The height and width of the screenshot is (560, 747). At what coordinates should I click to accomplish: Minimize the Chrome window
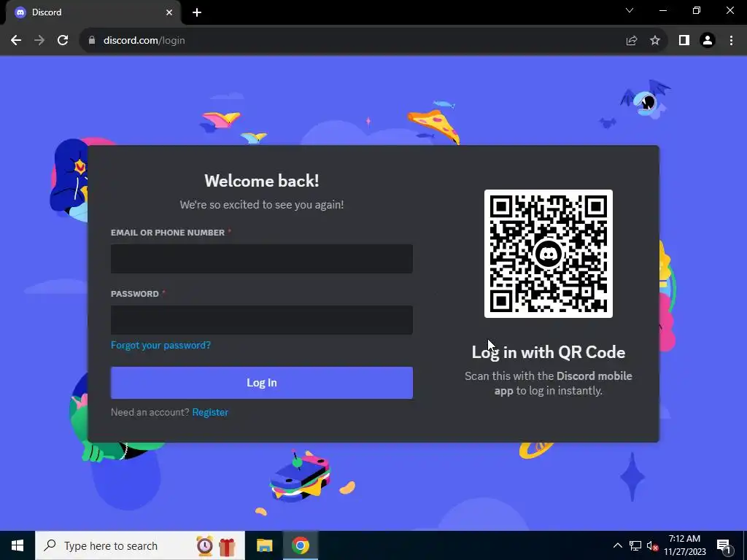(662, 10)
